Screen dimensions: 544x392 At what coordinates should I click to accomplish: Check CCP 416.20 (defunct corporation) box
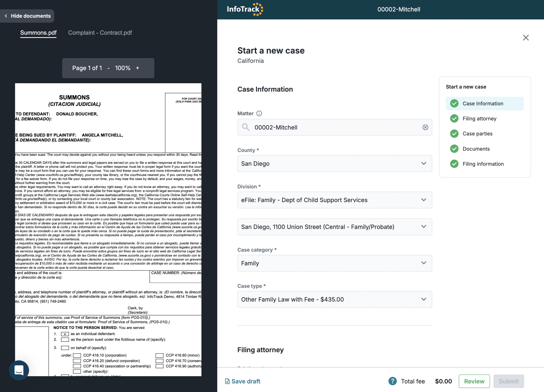(77, 361)
